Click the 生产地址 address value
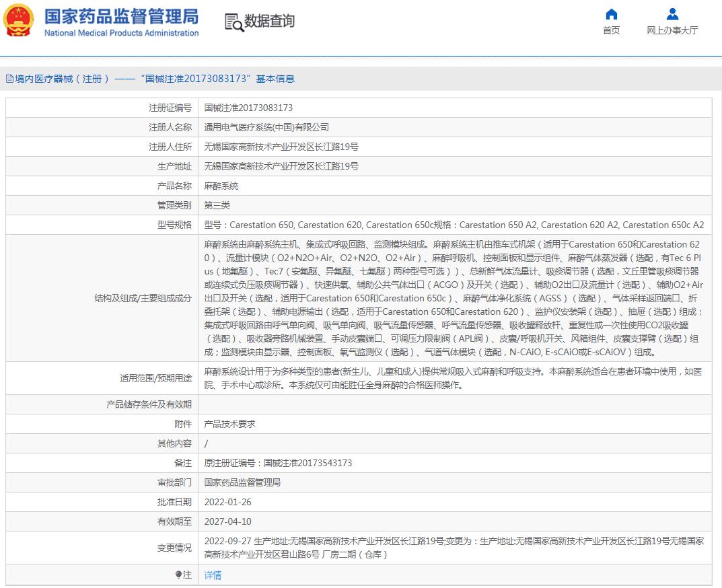 (x=281, y=166)
